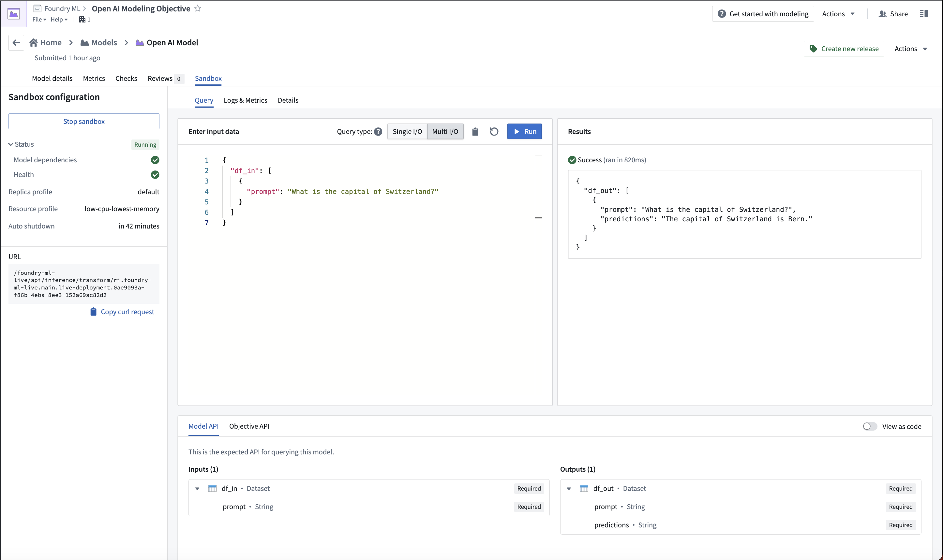Click the Run button

(524, 132)
